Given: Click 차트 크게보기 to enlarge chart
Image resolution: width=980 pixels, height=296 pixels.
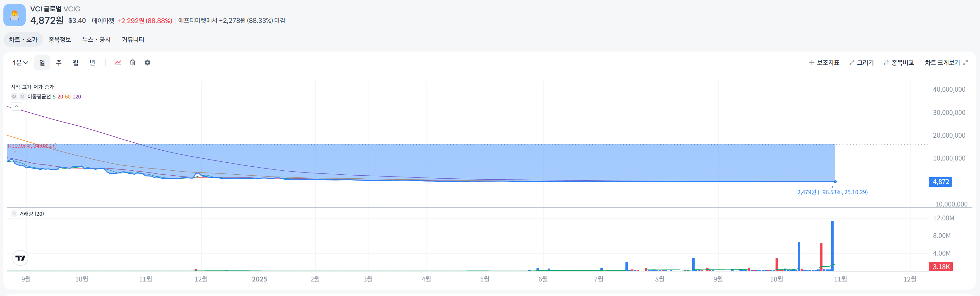Looking at the screenshot, I should point(946,63).
